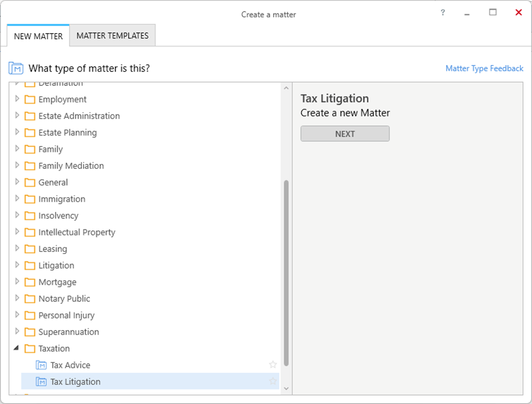Select the New Matter tab
Viewport: 532px width, 404px height.
point(38,36)
